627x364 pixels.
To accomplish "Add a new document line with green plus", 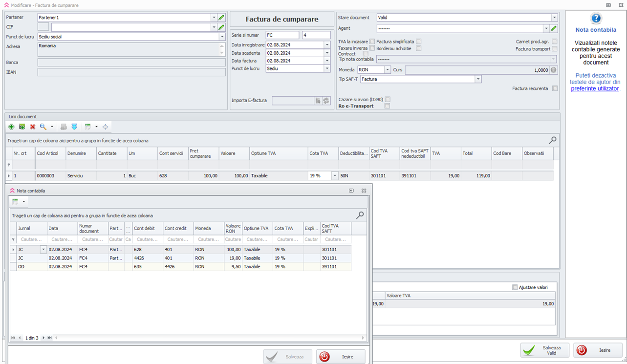I will pos(11,127).
